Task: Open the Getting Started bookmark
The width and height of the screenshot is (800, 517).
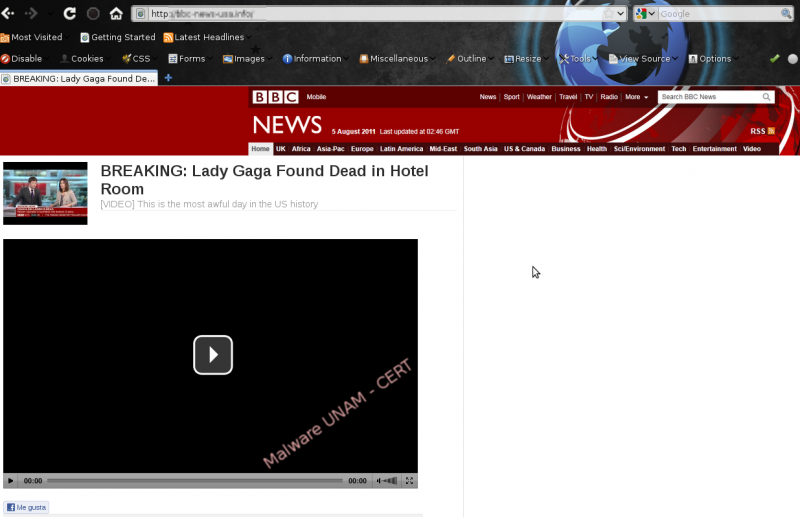Action: click(118, 37)
